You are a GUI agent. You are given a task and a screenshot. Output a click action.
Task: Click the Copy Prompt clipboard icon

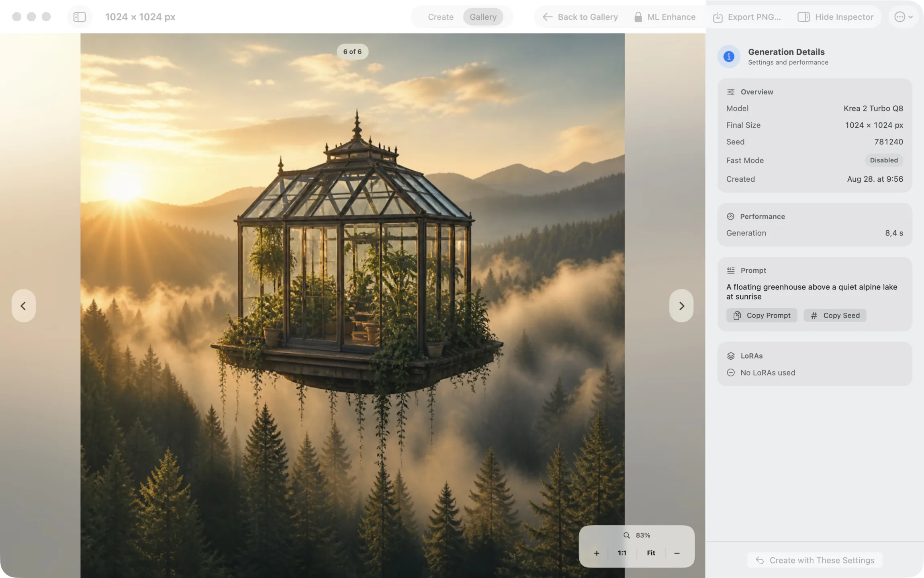click(737, 316)
